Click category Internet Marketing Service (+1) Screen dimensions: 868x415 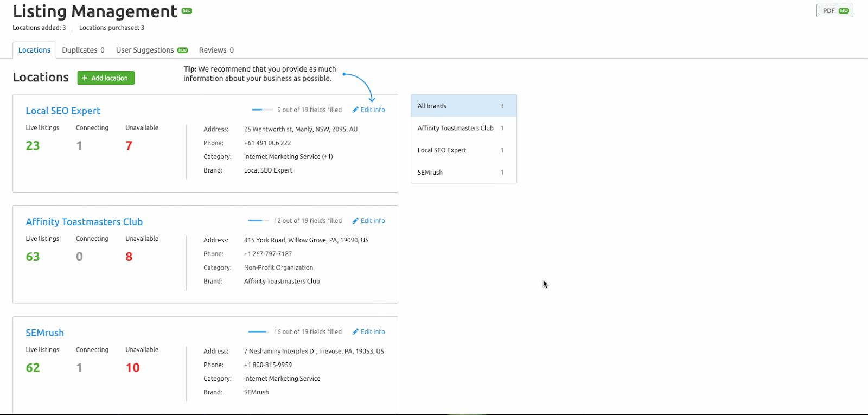coord(288,156)
